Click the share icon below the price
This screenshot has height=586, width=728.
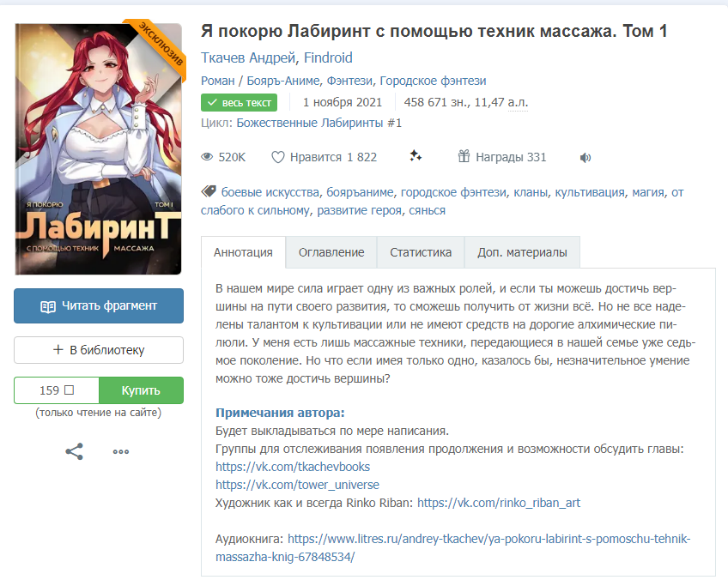click(75, 451)
